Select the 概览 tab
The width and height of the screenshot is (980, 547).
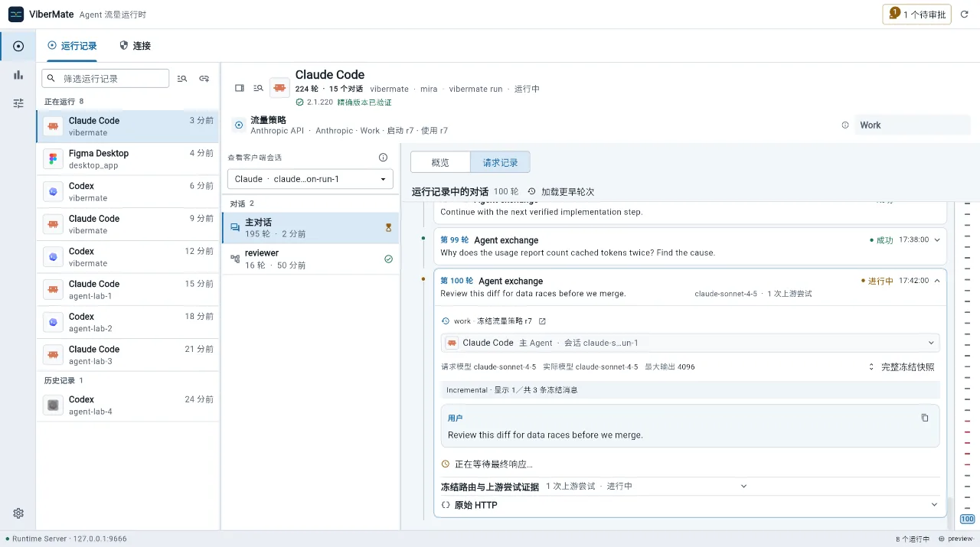click(x=440, y=162)
